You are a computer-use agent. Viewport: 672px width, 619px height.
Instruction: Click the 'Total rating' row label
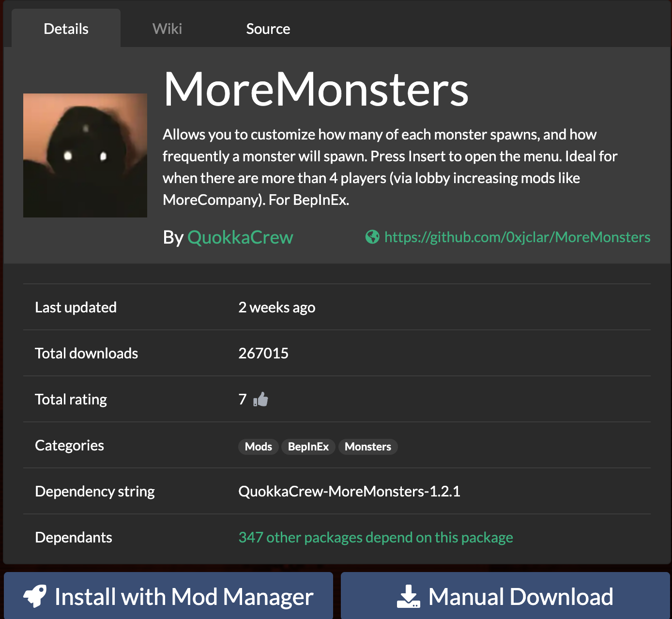71,399
